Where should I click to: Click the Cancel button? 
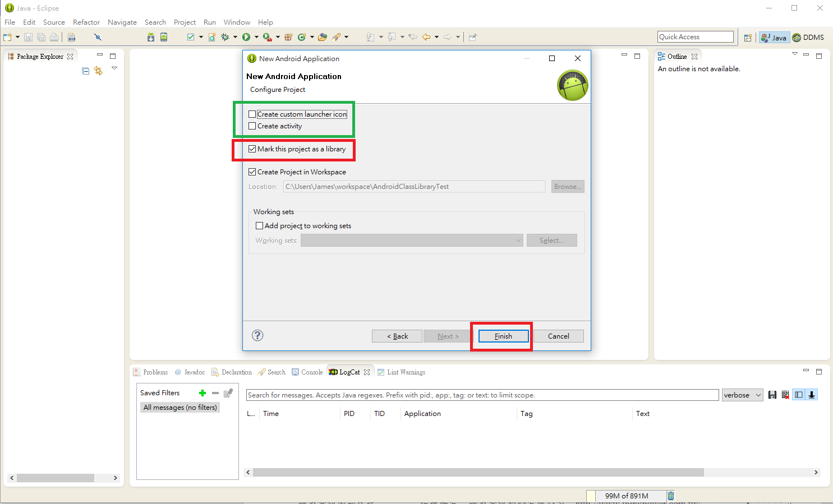pyautogui.click(x=558, y=336)
